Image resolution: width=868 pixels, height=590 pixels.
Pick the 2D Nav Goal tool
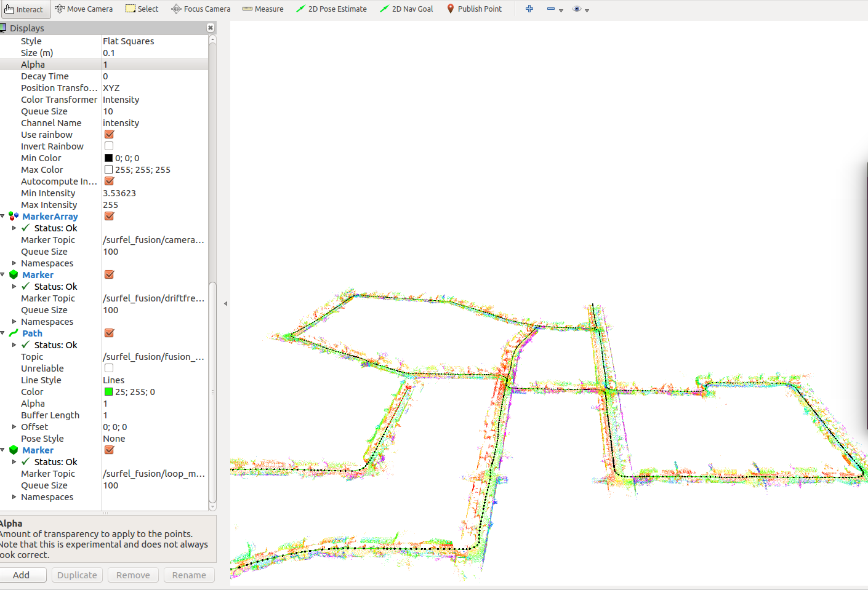[406, 9]
